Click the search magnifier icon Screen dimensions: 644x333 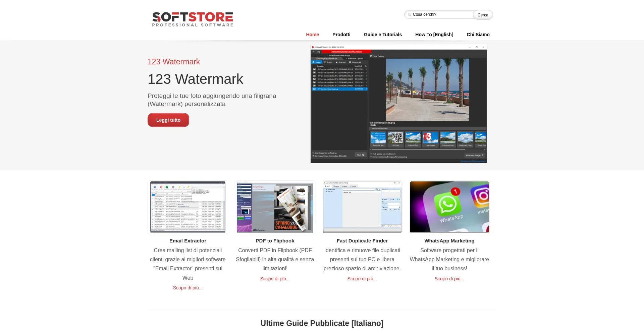(410, 15)
